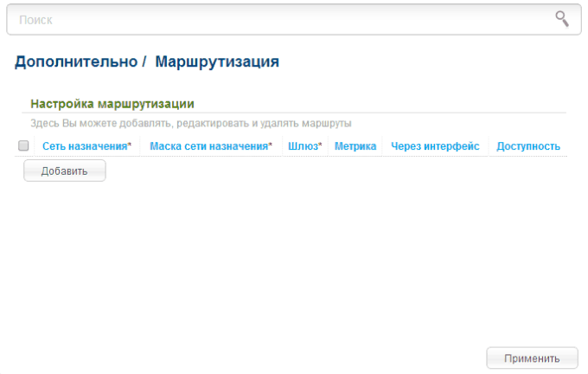Click the route editing description text

[190, 124]
